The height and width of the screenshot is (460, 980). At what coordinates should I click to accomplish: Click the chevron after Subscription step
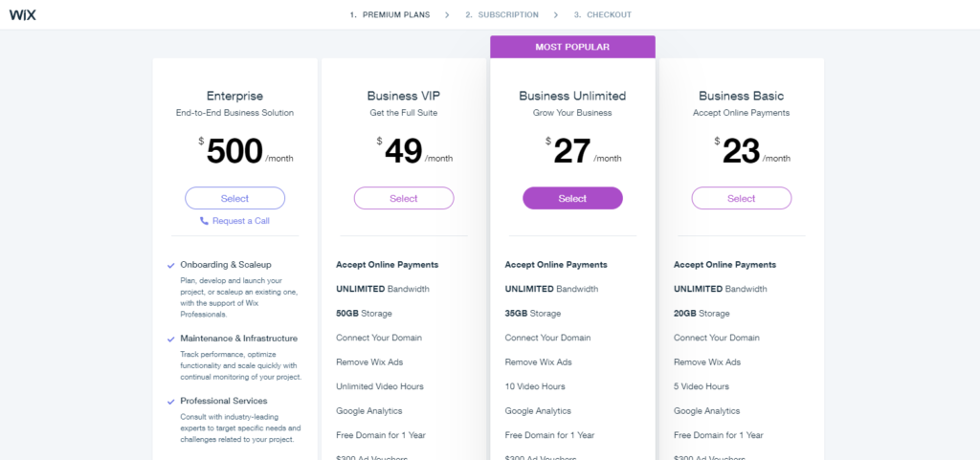tap(556, 15)
